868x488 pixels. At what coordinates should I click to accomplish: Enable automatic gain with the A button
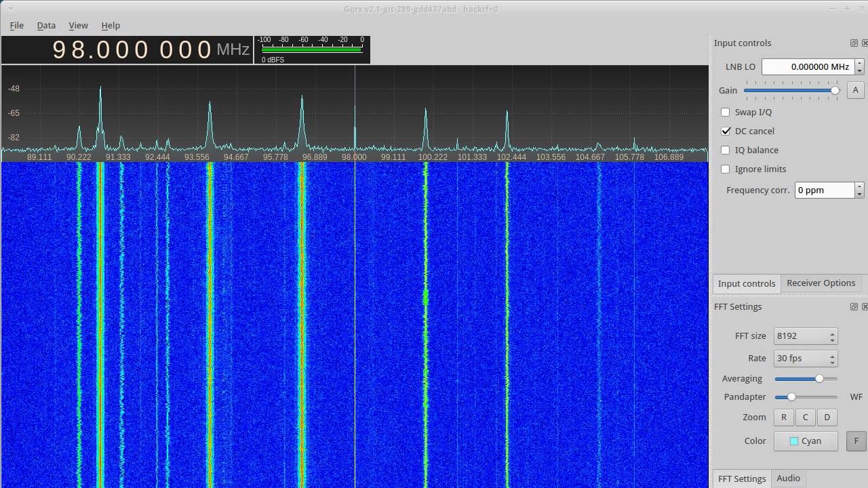pyautogui.click(x=855, y=90)
